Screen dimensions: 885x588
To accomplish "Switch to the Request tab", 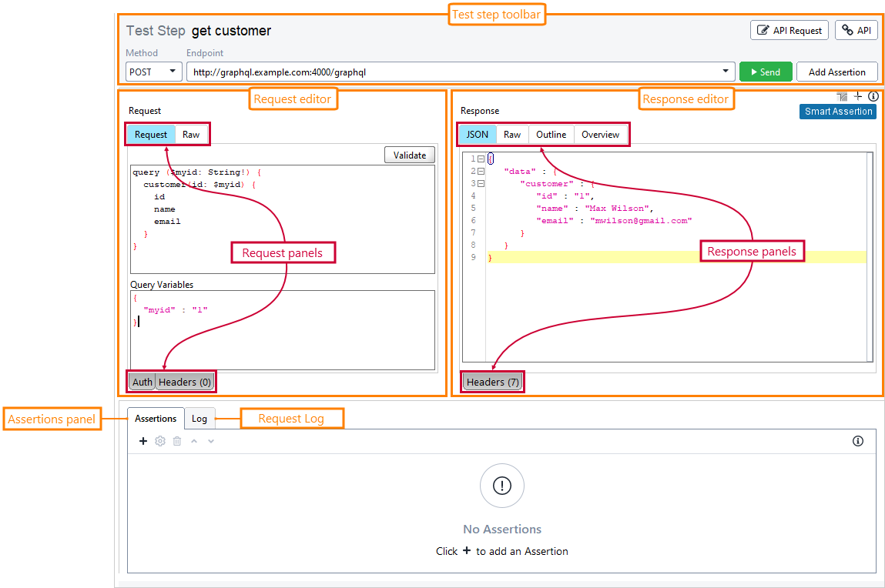I will (151, 134).
